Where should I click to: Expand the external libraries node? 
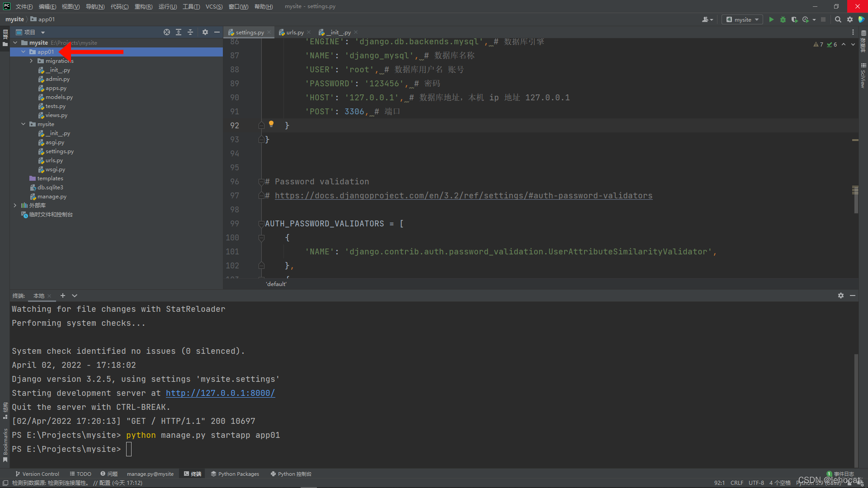click(15, 206)
